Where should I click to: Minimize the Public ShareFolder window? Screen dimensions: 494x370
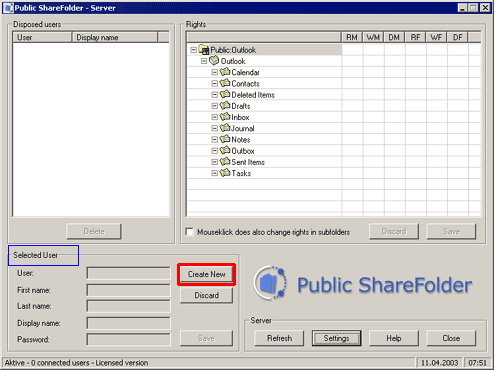coord(462,8)
